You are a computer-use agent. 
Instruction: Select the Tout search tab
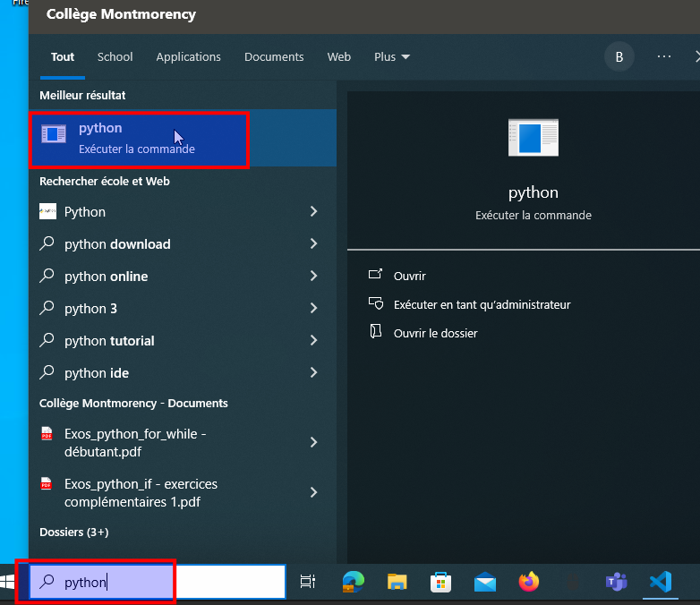pos(63,56)
